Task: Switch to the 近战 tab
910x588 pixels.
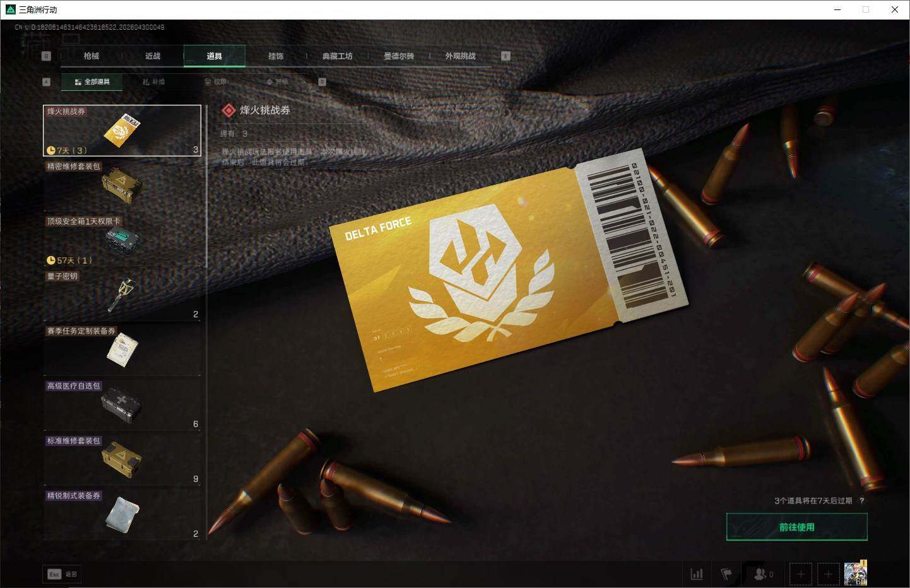Action: pos(153,56)
